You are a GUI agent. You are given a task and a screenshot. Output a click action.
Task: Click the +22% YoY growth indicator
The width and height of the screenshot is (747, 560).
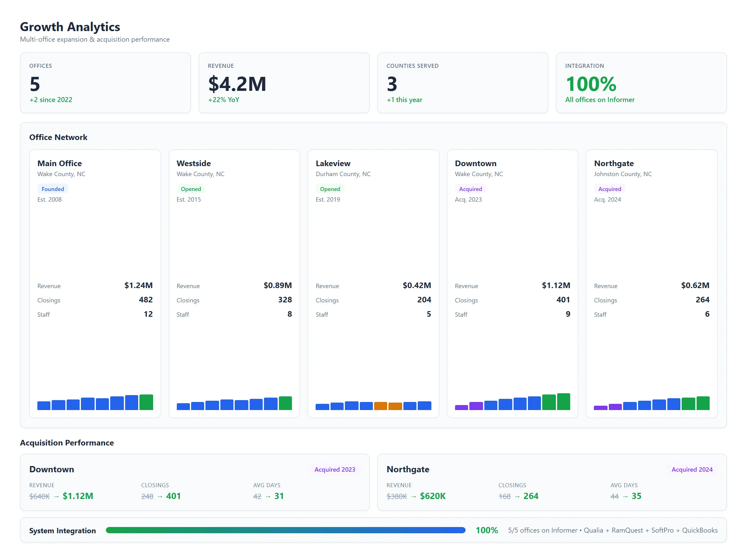224,100
